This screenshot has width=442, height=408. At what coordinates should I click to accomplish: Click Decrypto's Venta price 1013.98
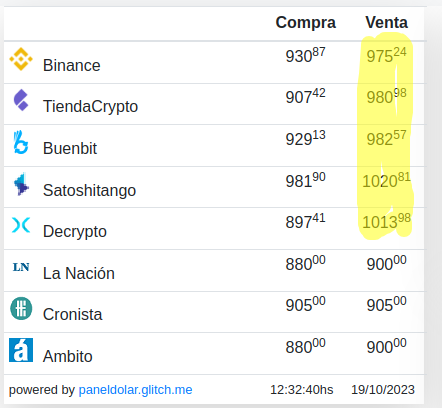click(387, 221)
